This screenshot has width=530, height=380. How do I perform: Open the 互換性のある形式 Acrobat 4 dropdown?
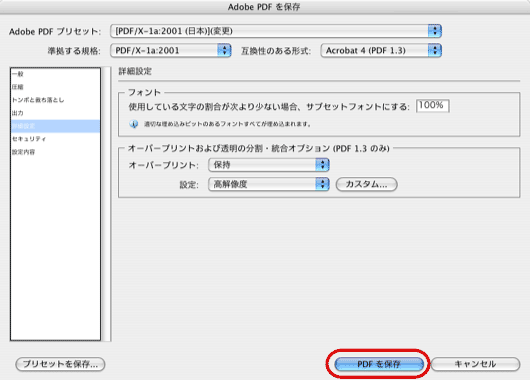coord(381,51)
